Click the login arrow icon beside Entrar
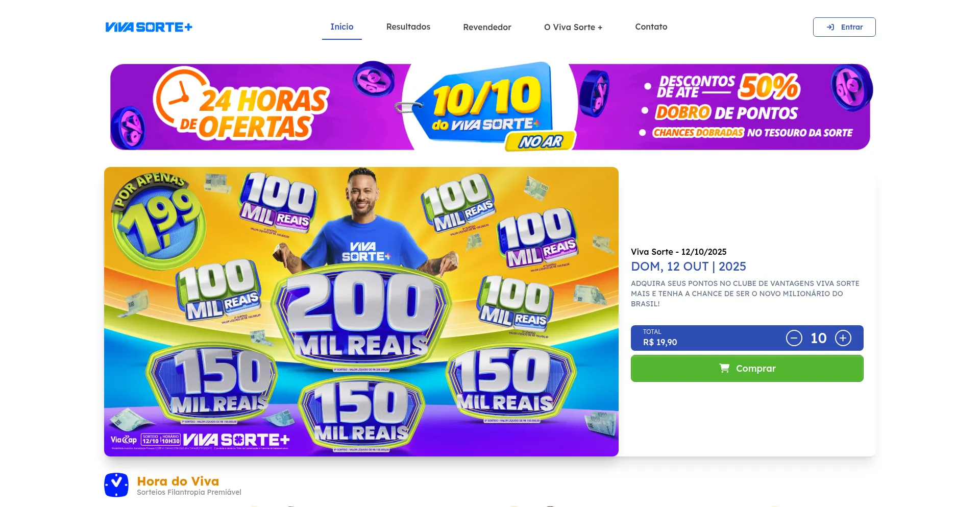The height and width of the screenshot is (507, 980). (x=830, y=27)
